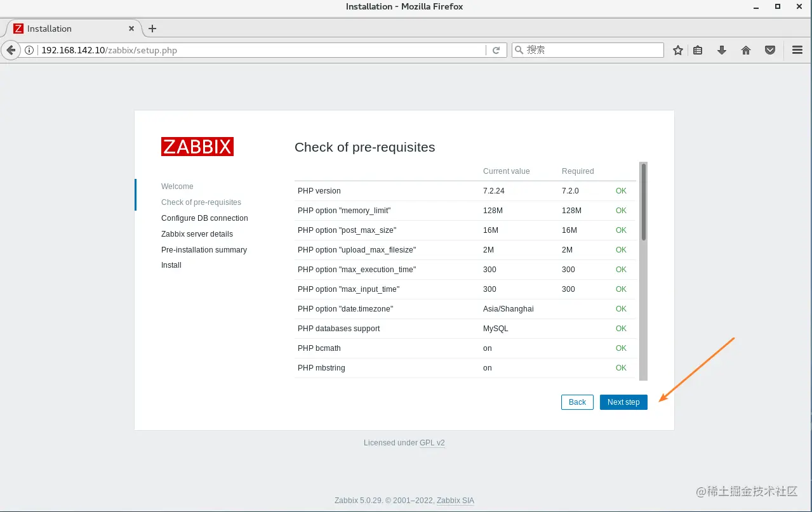Open Firefox hamburger menu
The image size is (812, 512).
(x=797, y=50)
